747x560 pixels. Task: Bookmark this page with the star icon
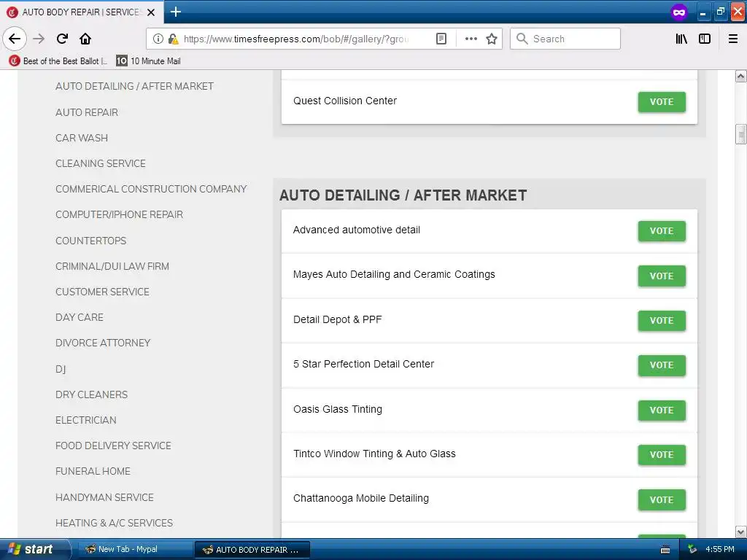click(492, 39)
